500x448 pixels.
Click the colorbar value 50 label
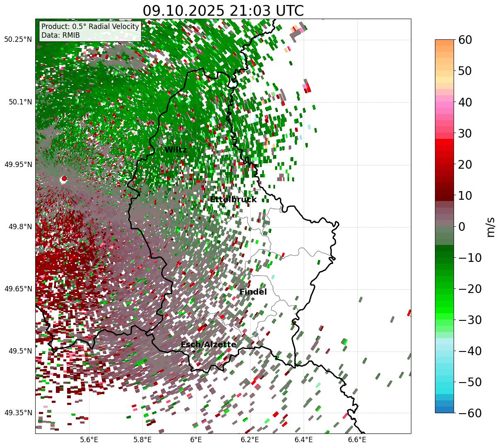click(x=464, y=71)
